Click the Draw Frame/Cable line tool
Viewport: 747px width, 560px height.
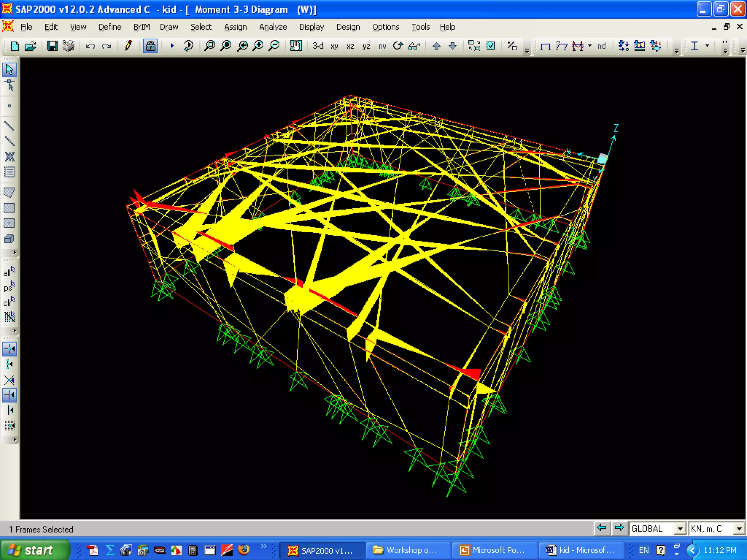9,126
